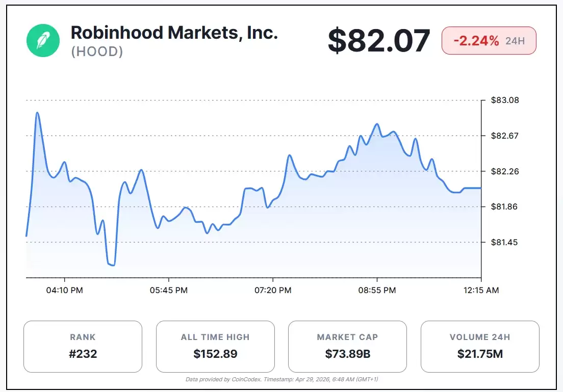563x392 pixels.
Task: Click the (HOOD) ticker symbol
Action: pos(97,51)
